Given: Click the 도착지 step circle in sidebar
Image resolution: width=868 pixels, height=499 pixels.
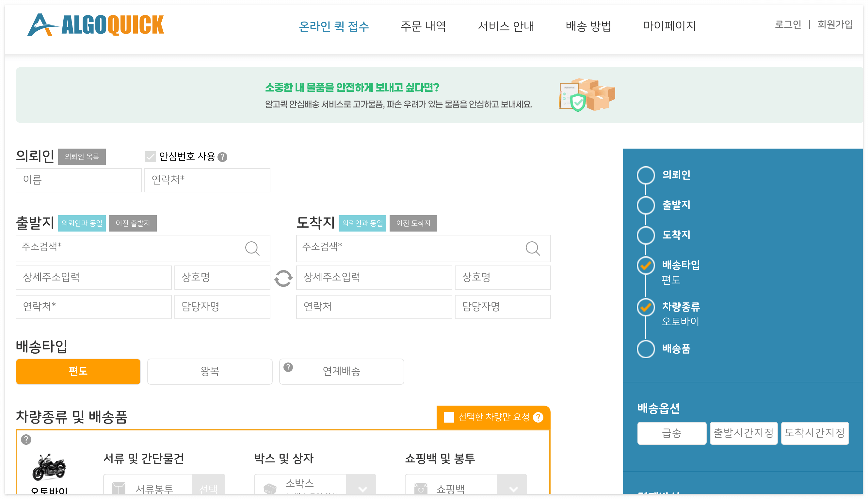Looking at the screenshot, I should pos(646,235).
